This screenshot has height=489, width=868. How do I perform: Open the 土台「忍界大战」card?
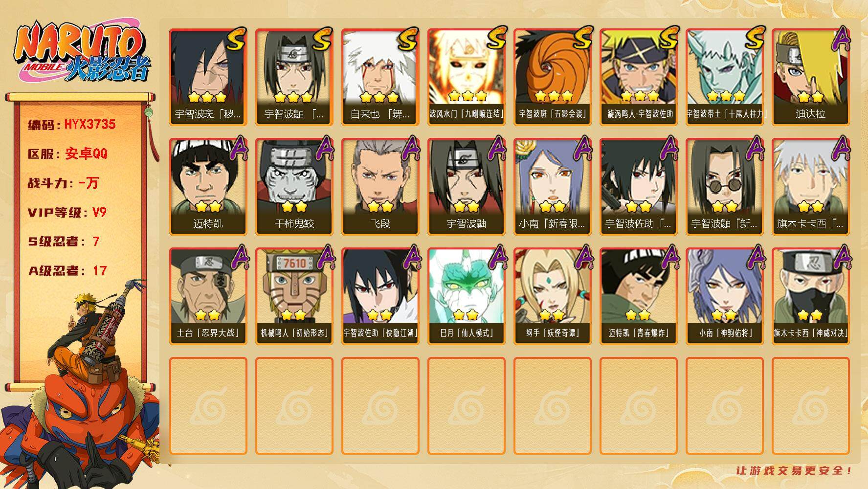(208, 296)
